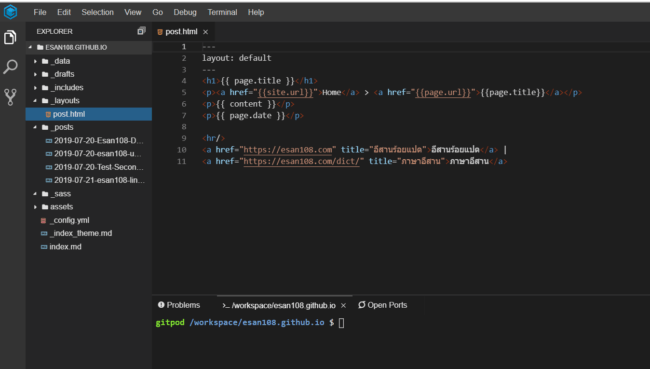Expand the assets folder arrow
Screen dimensions: 650x369
pos(35,207)
